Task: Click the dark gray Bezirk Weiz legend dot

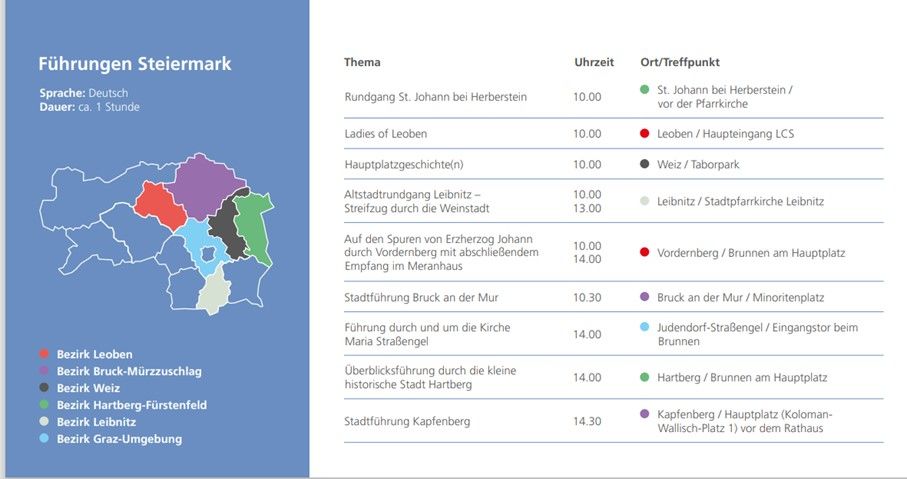Action: 44,388
